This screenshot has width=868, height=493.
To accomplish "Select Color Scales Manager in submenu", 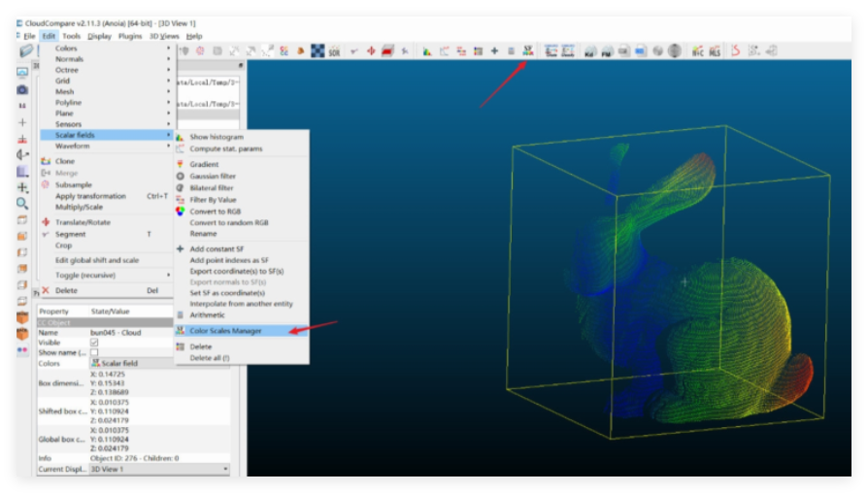I will click(242, 331).
